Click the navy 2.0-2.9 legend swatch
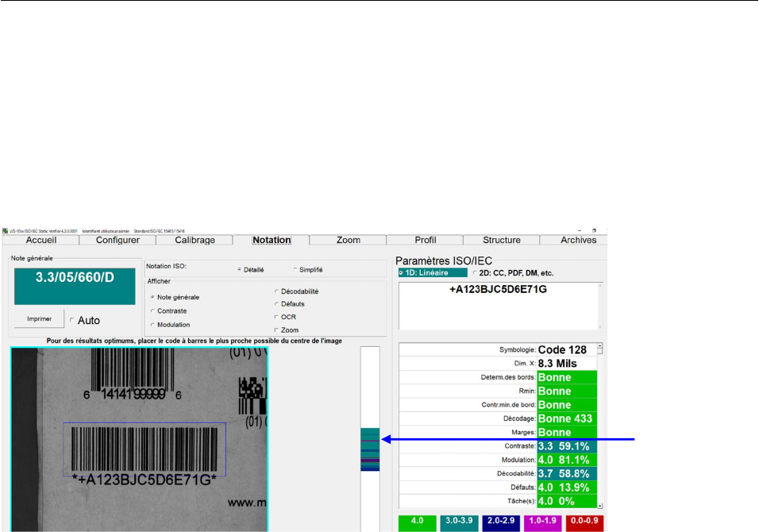 pos(500,523)
